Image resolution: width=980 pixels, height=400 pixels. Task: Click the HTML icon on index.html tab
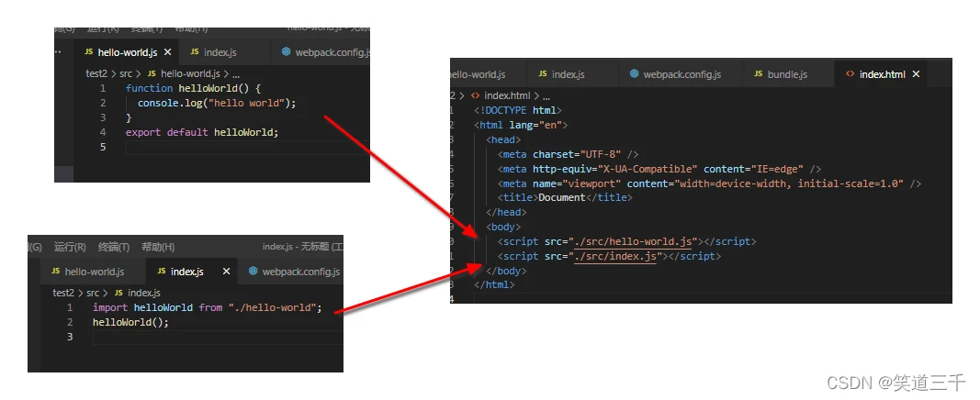click(x=850, y=73)
